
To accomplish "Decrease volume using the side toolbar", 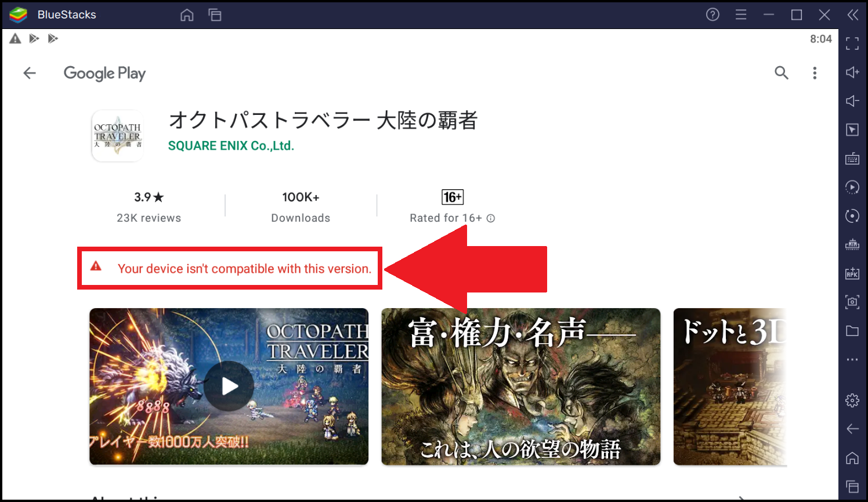I will point(852,101).
